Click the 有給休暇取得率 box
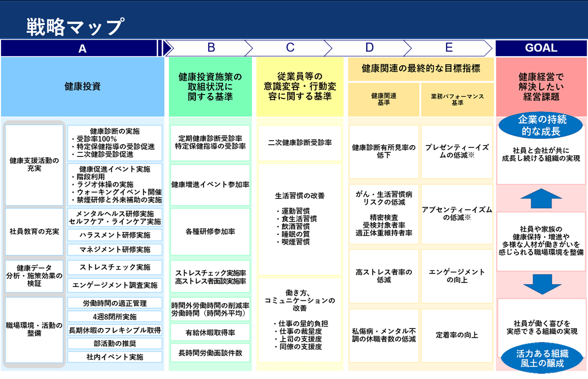The height and width of the screenshot is (379, 588). tap(210, 332)
